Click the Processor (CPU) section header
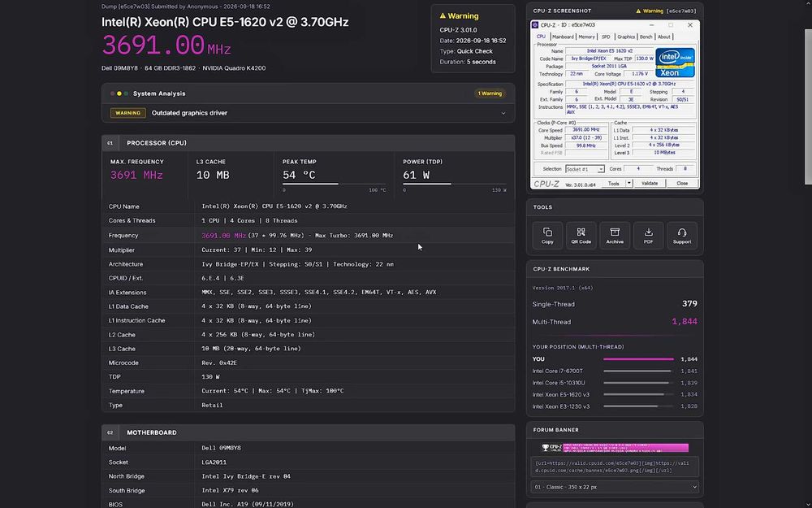Image resolution: width=812 pixels, height=508 pixels. [308, 143]
